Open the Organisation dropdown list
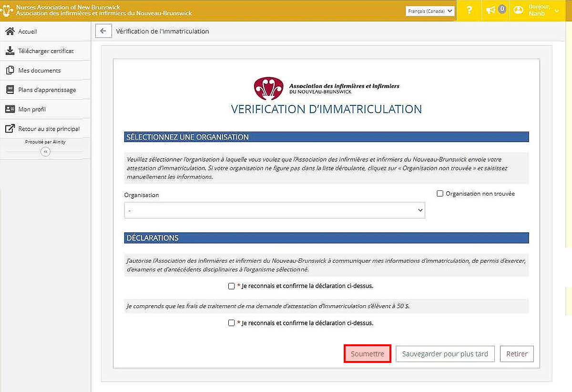This screenshot has height=392, width=572. (274, 210)
